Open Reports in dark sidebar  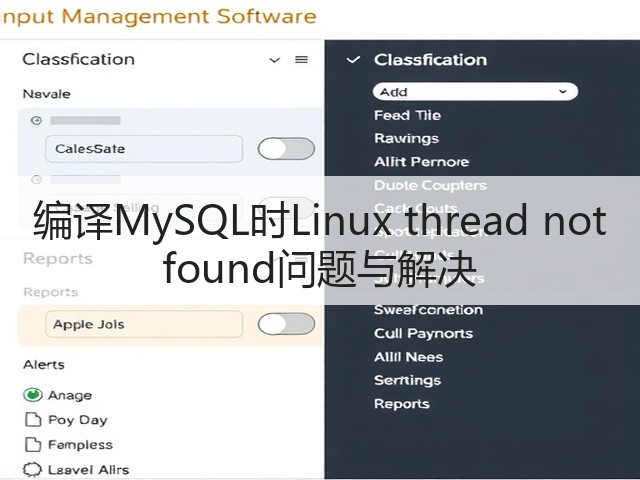402,404
